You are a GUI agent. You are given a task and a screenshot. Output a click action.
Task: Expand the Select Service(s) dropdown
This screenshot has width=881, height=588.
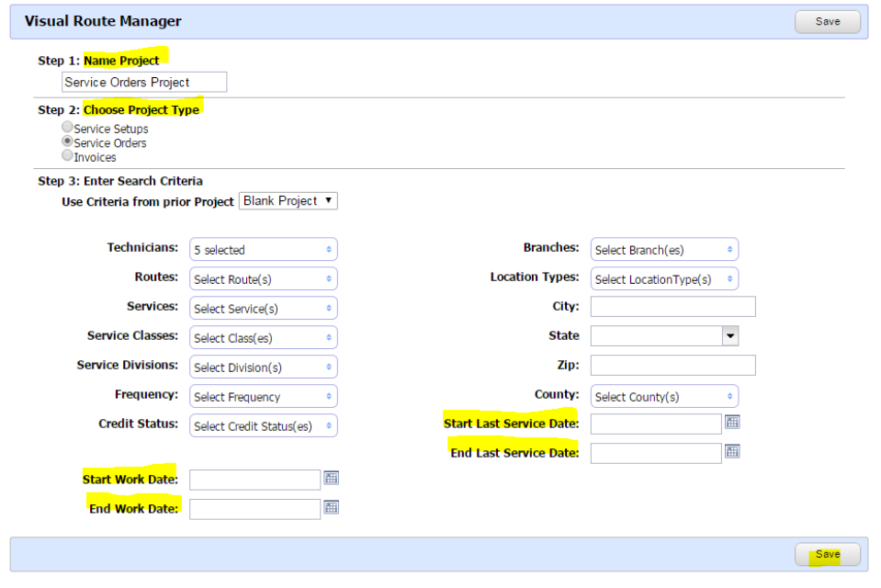click(x=263, y=308)
